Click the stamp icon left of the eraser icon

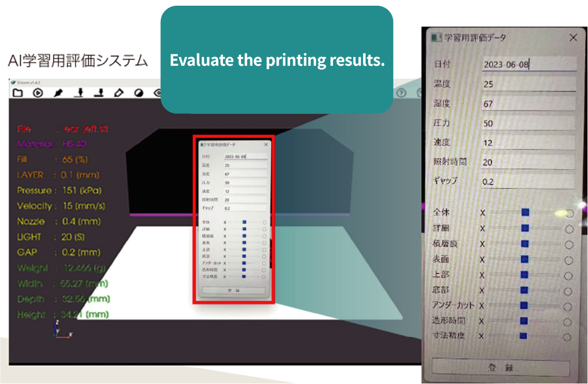click(99, 93)
